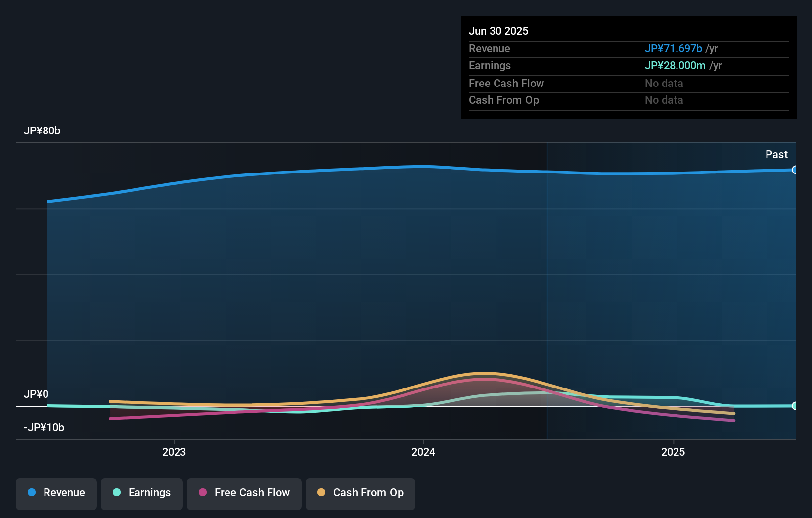Select the 2023 x-axis label

pyautogui.click(x=174, y=452)
